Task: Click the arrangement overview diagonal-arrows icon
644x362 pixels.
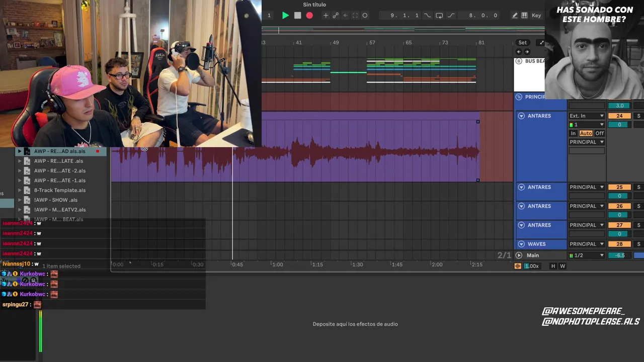Action: (541, 43)
